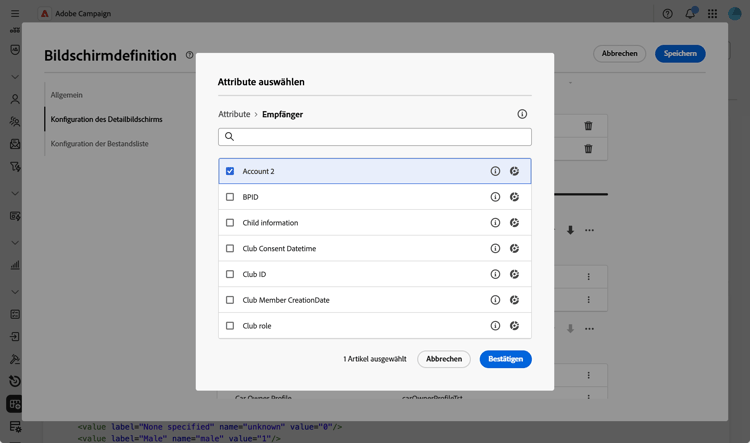Switch to Konfiguration der Bestandsliste tab
This screenshot has width=750, height=443.
99,144
